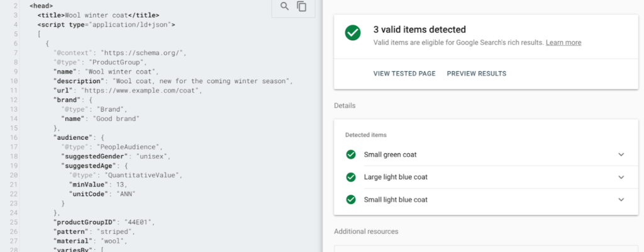This screenshot has width=644, height=252.
Task: Click the VIEW TESTED PAGE button
Action: [404, 74]
